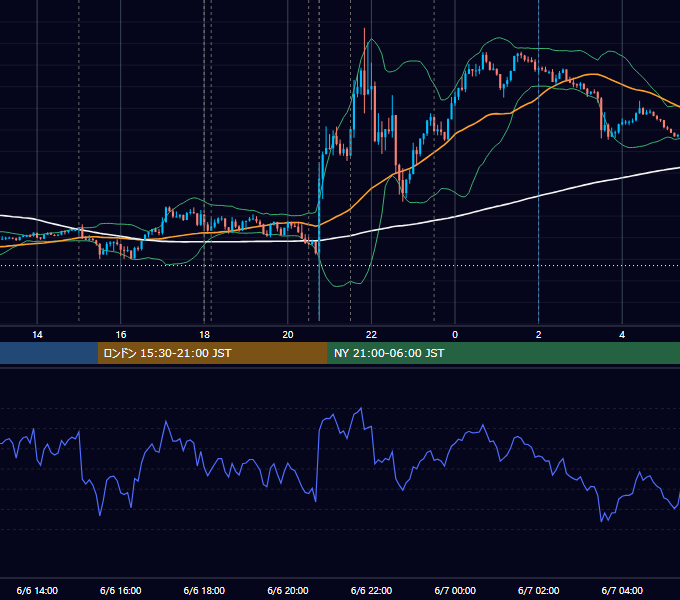Click the oscillator line low near 15:30
680x600 pixels.
100,515
